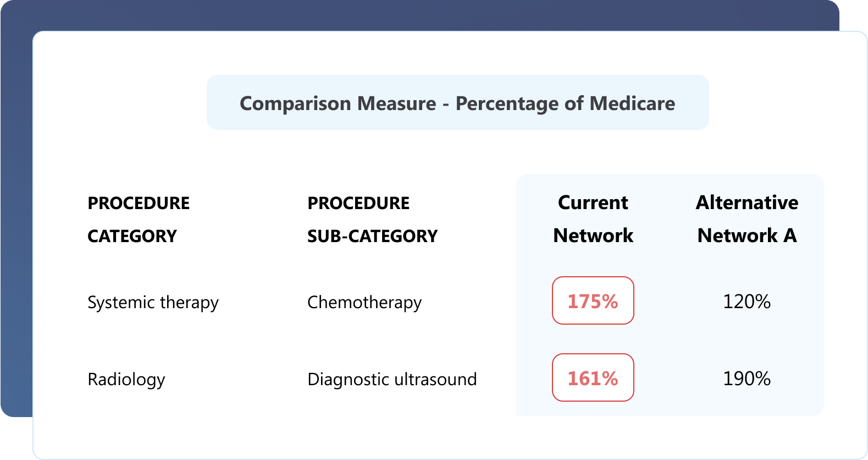Click the Procedure Category column header
Screen dimensions: 868x460
[139, 219]
